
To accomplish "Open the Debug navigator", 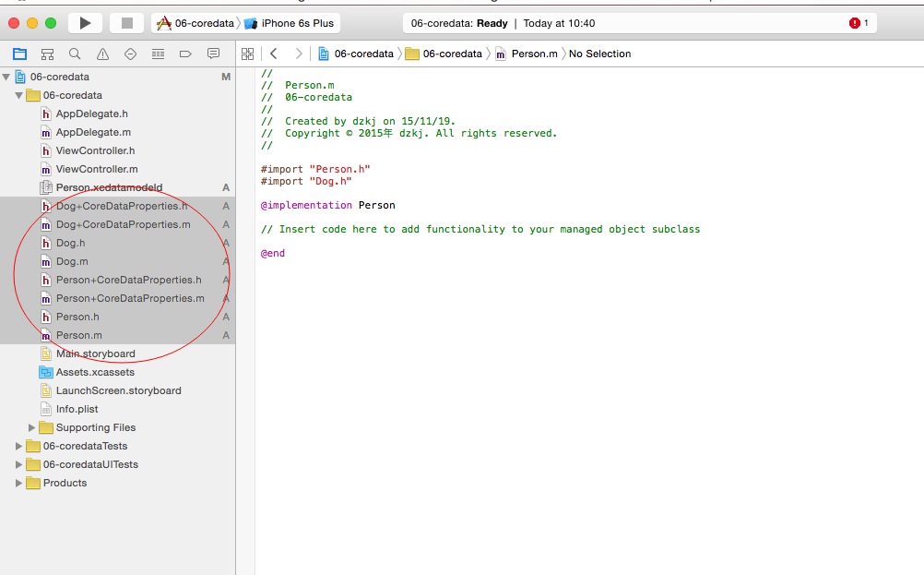I will [158, 54].
